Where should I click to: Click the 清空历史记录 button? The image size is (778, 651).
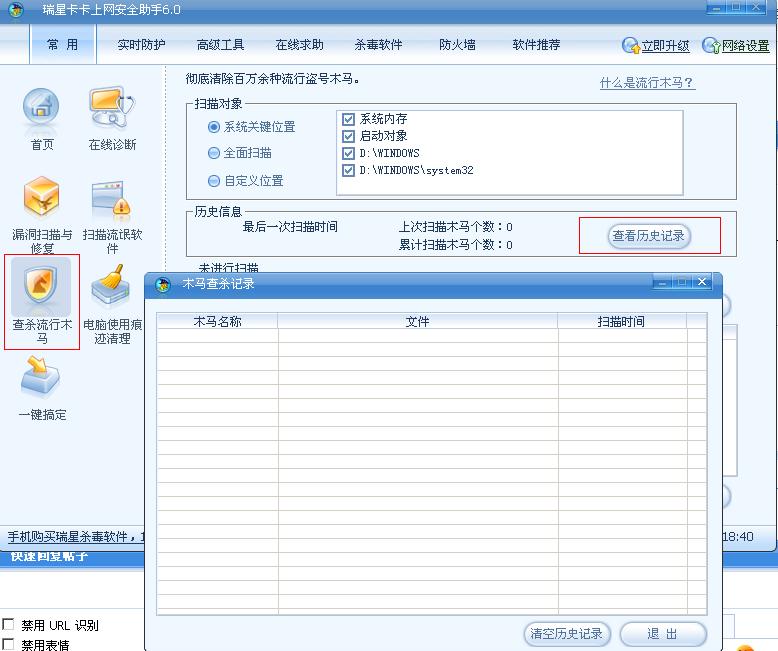[x=567, y=634]
